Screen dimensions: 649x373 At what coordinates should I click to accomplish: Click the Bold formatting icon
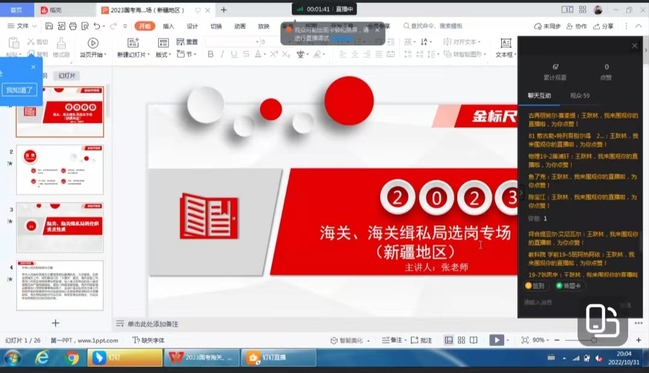[210, 54]
